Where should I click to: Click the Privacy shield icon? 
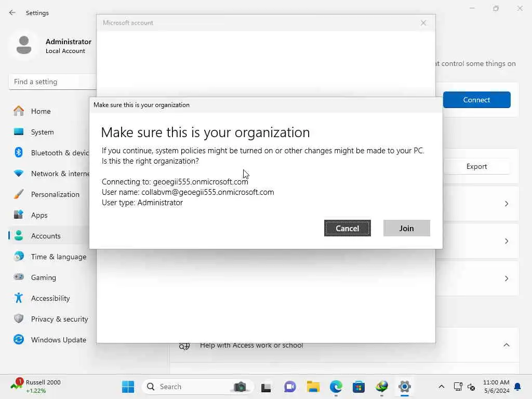tap(19, 318)
